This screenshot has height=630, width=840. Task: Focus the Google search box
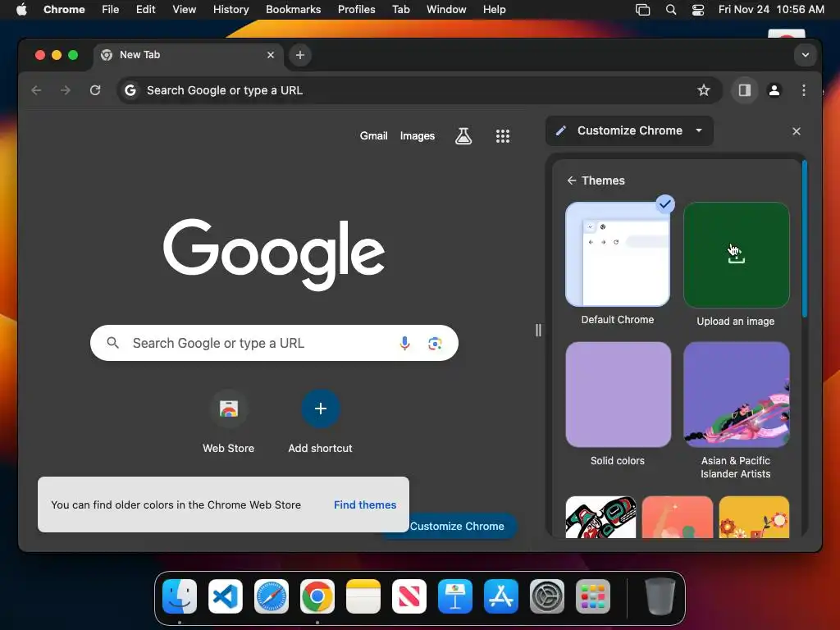[274, 343]
